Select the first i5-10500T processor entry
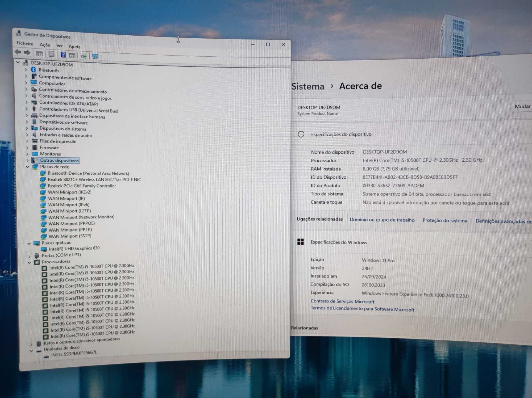 pyautogui.click(x=92, y=267)
